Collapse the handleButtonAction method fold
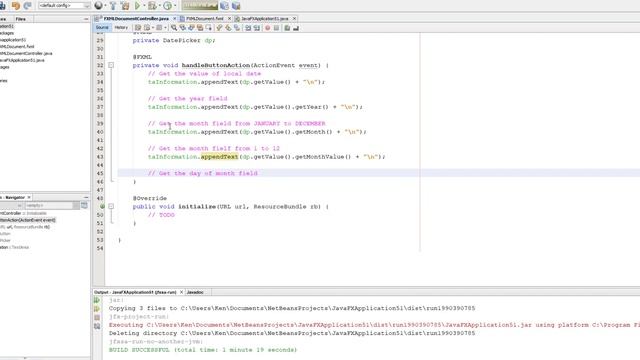The height and width of the screenshot is (360, 640). 111,65
